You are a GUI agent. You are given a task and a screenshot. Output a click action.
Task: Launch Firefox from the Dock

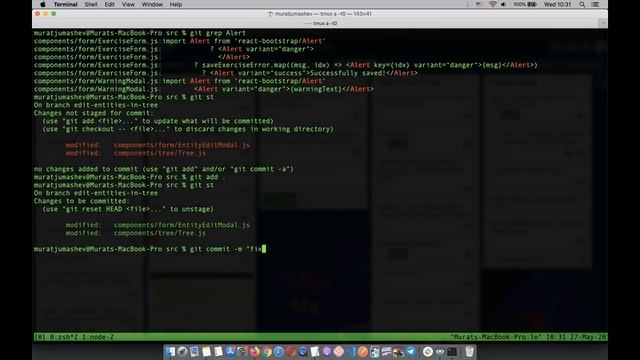coord(254,351)
